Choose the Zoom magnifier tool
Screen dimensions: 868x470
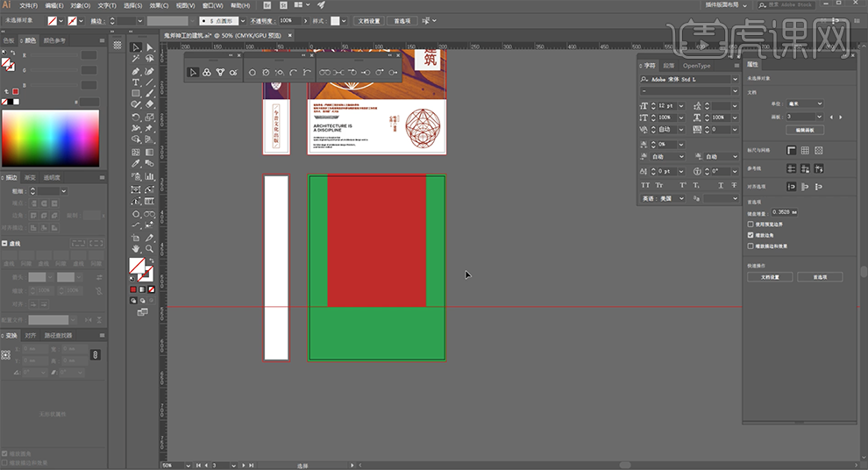point(150,248)
